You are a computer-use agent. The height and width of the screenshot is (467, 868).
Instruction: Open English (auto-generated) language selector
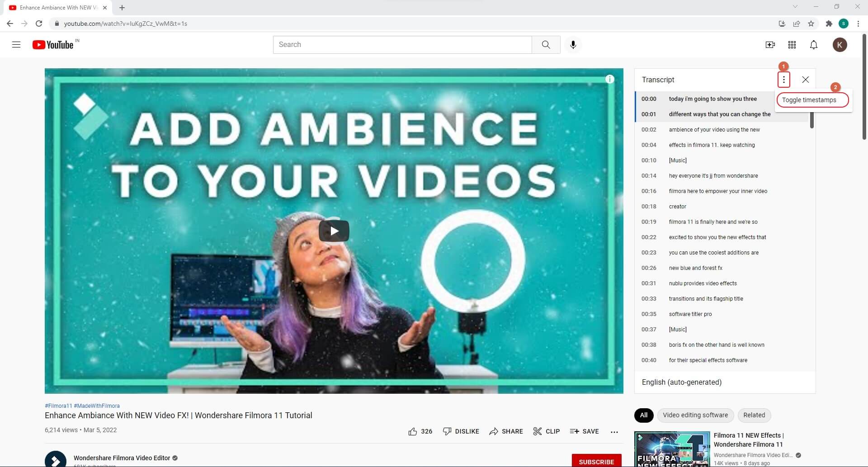point(682,382)
